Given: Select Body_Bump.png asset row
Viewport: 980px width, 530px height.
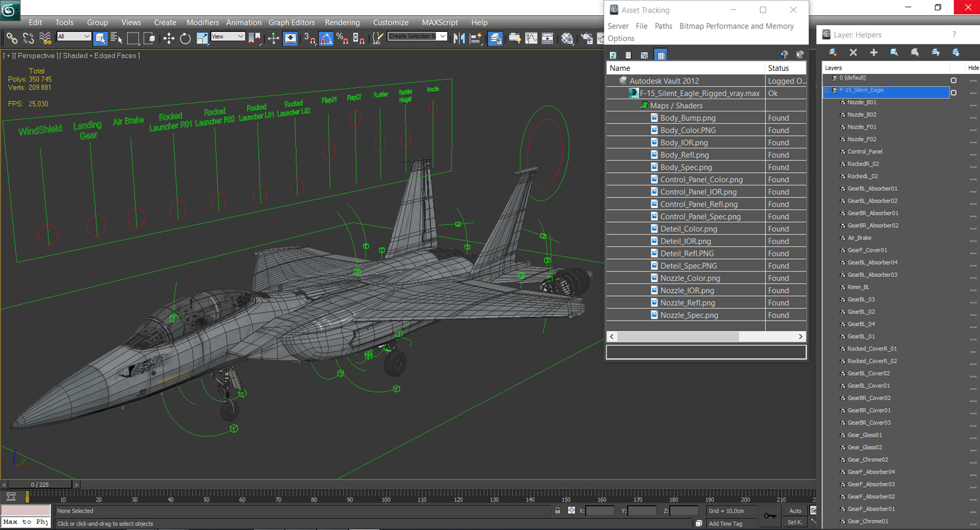Looking at the screenshot, I should [x=706, y=118].
